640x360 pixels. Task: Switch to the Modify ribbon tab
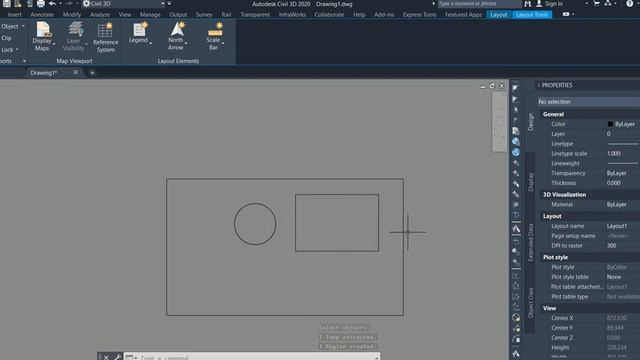coord(72,14)
